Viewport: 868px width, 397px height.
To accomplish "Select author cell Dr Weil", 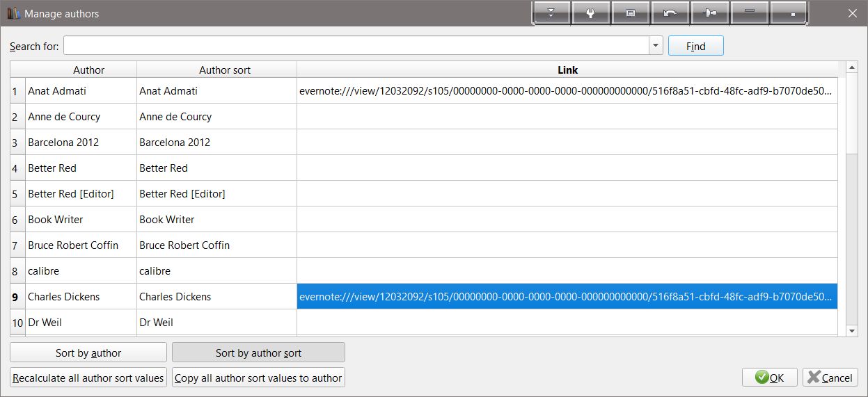I will [81, 322].
